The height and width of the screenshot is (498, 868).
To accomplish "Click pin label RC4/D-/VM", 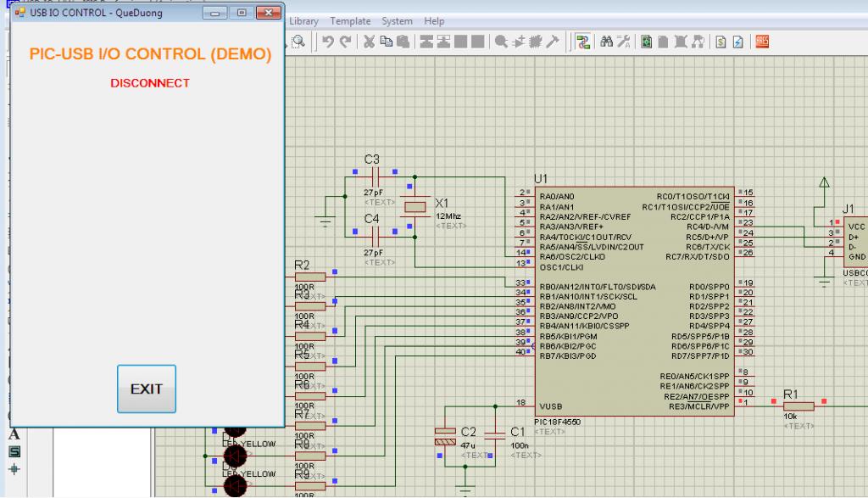I will click(708, 227).
